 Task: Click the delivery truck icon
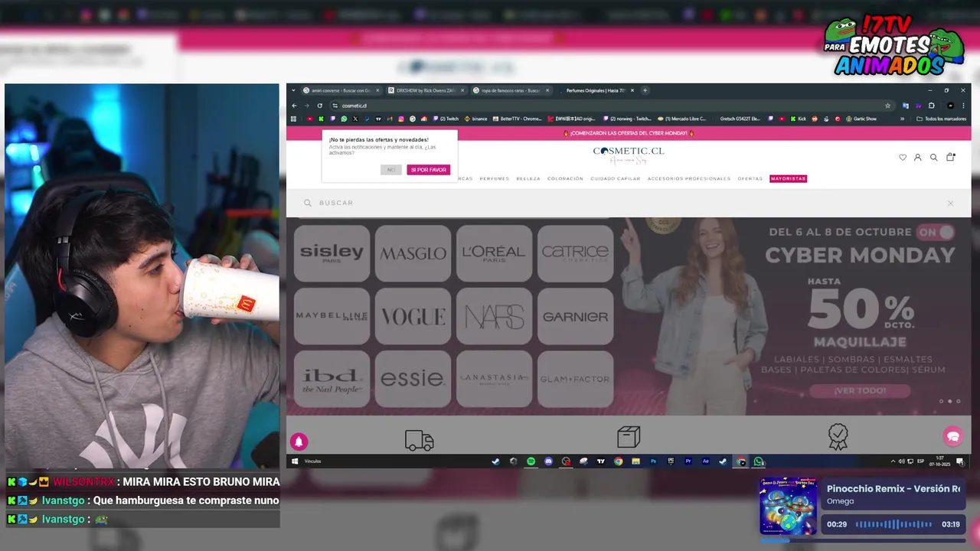(419, 440)
